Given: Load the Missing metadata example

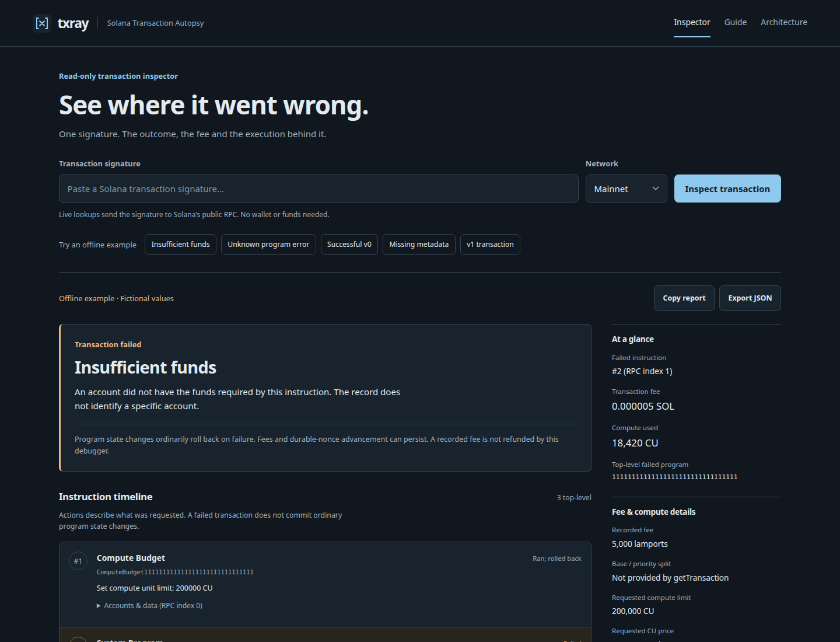Looking at the screenshot, I should tap(419, 245).
